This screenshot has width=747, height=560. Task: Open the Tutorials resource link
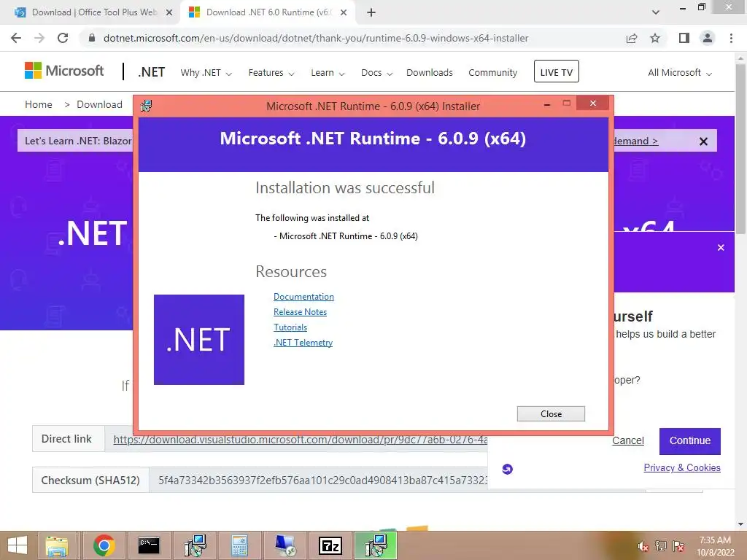coord(290,327)
